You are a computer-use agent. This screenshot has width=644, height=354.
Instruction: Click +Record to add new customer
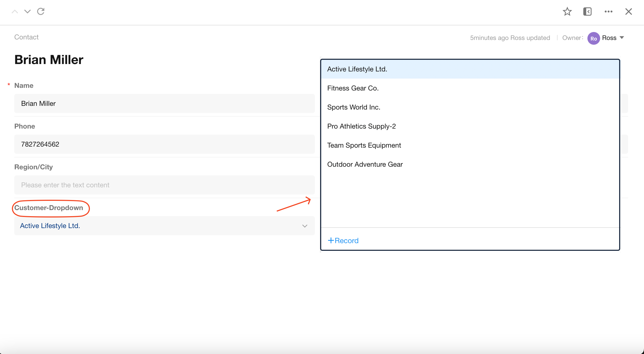point(343,240)
